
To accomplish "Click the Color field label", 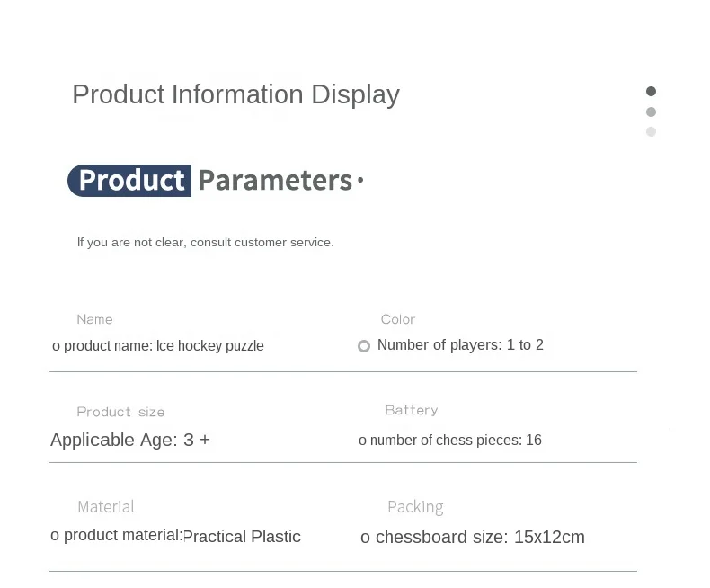I will (398, 319).
